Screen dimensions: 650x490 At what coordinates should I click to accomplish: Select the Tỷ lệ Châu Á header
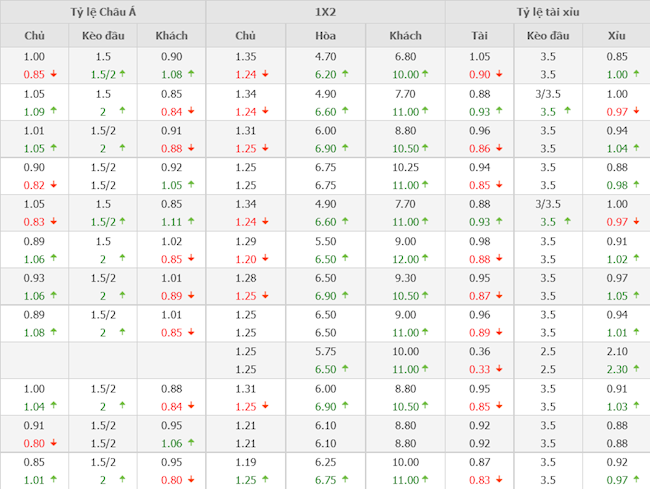click(103, 12)
